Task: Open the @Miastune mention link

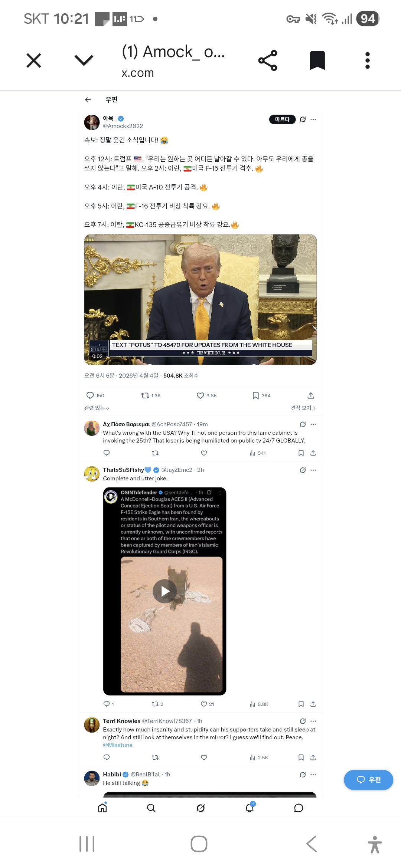Action: coord(118,745)
